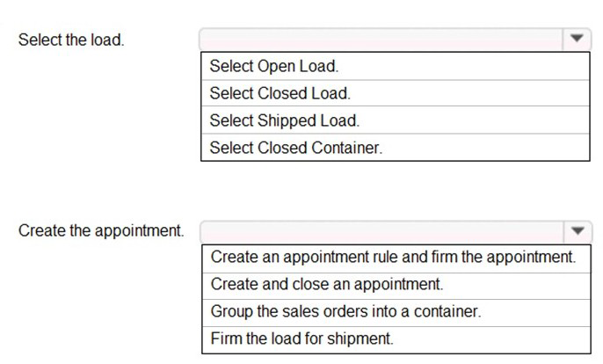
Task: Collapse the load options via top triangle arrow
Action: click(x=576, y=39)
